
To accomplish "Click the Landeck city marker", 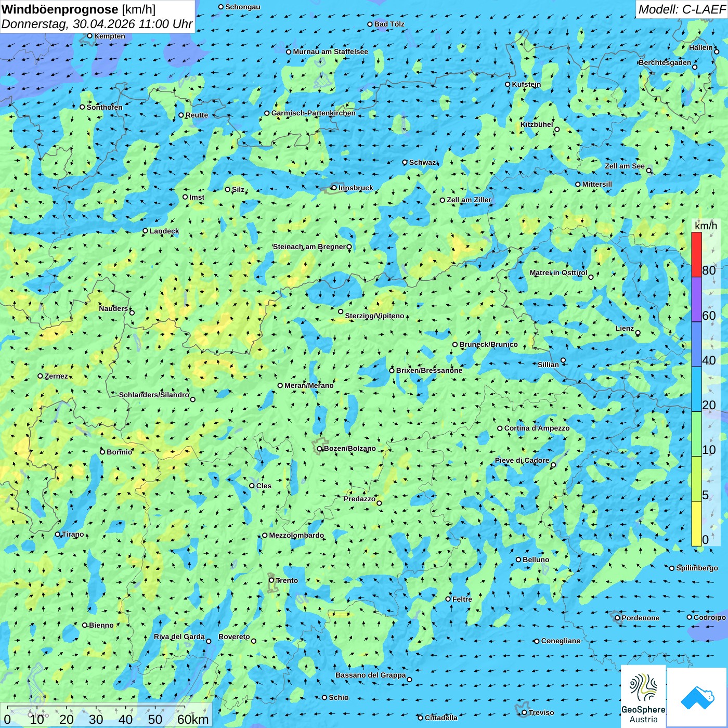I will click(x=145, y=231).
